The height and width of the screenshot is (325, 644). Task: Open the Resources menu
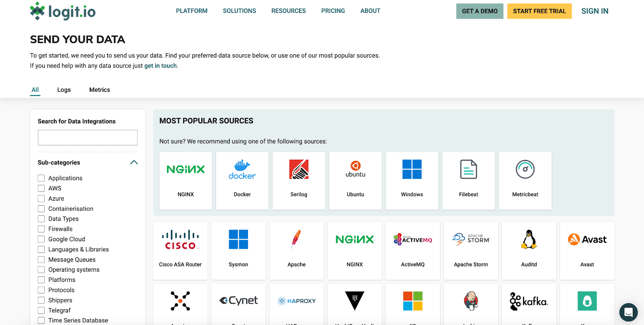point(289,11)
